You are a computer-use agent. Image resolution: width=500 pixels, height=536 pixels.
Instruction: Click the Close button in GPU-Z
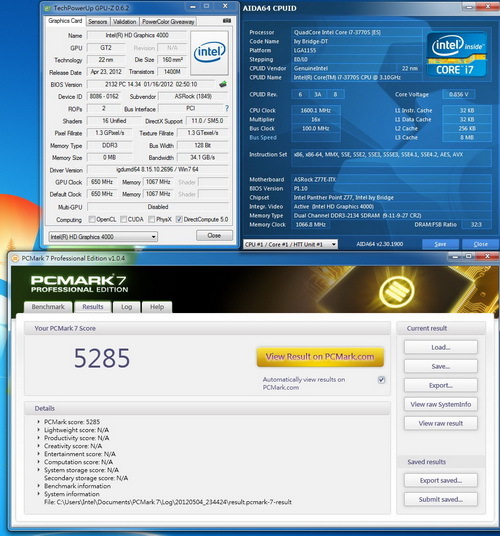[x=214, y=235]
